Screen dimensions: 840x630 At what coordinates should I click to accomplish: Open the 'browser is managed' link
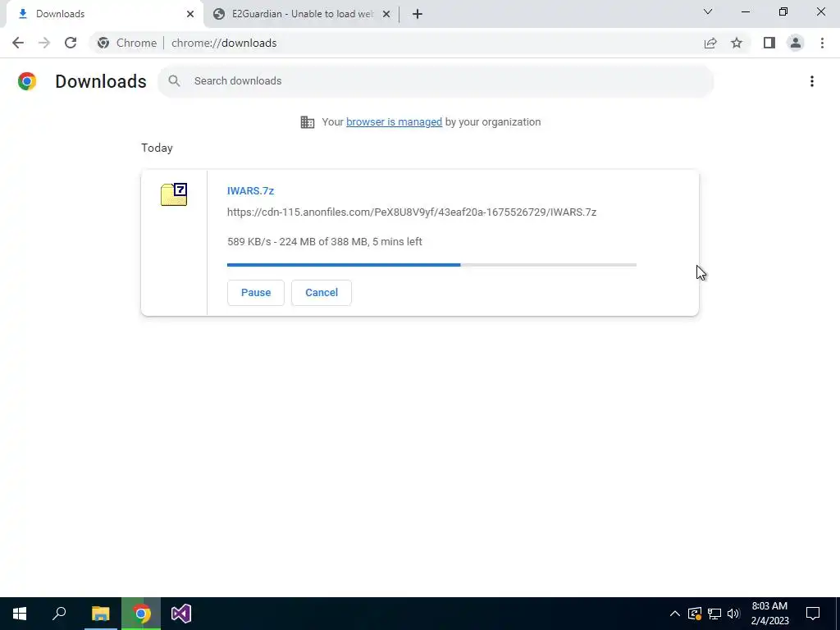(x=394, y=122)
